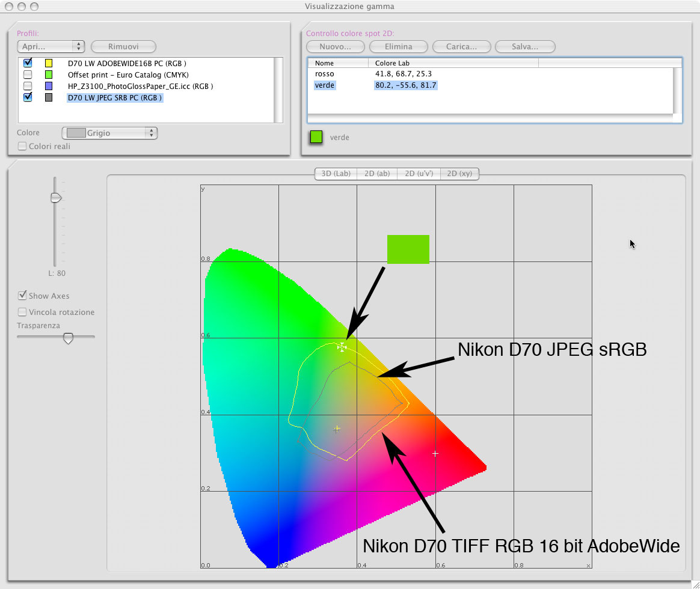
Task: Uncheck the D70 LW JPEG SRB PC profile
Action: pyautogui.click(x=28, y=97)
